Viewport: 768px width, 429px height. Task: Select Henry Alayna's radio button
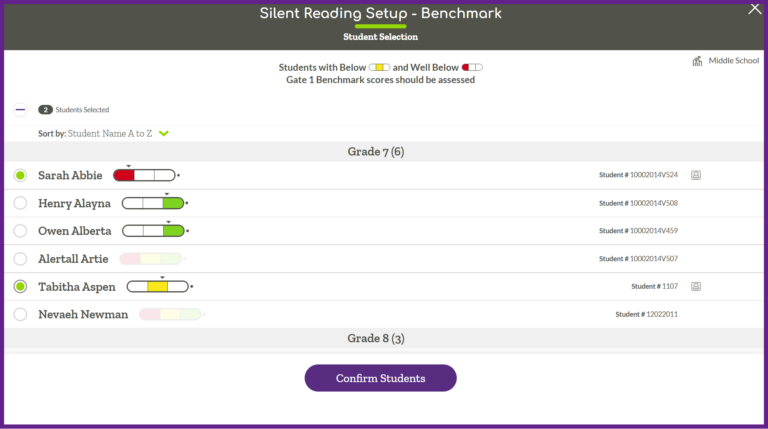(20, 203)
